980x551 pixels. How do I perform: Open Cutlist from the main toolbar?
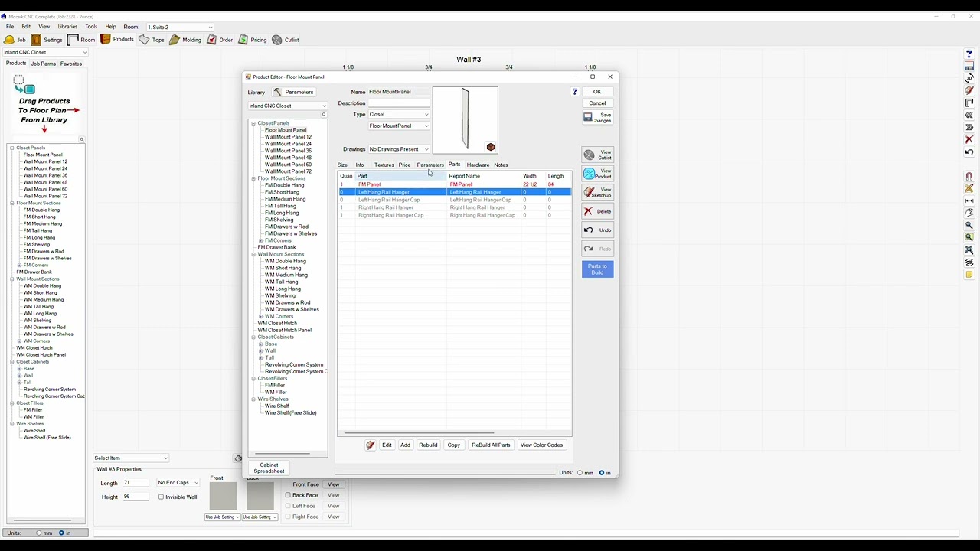coord(286,40)
